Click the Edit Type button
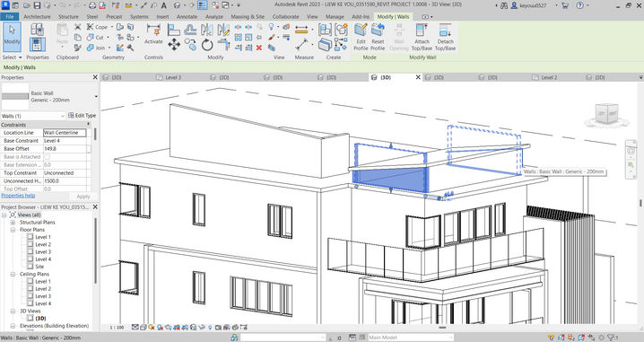The height and width of the screenshot is (342, 644). (82, 116)
